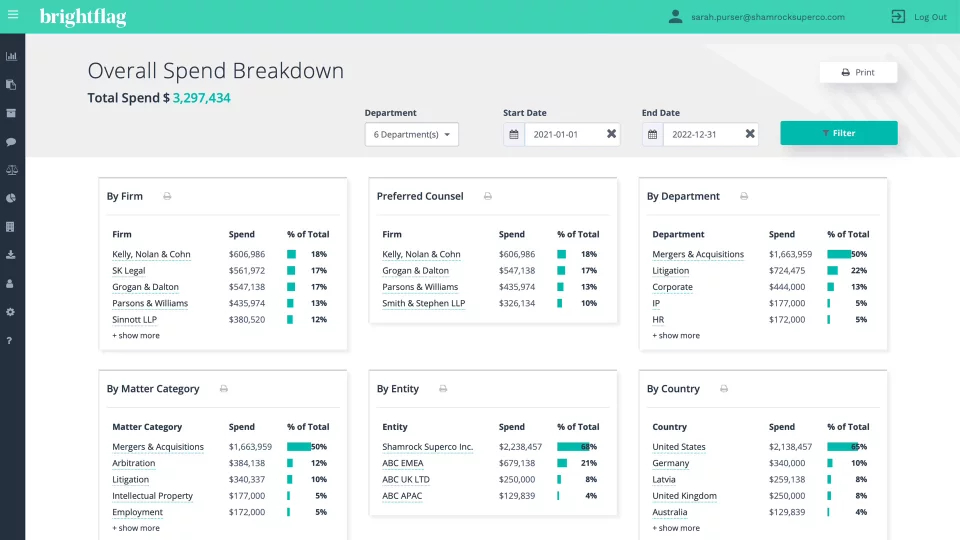960x540 pixels.
Task: Click the sarah.purser email address
Action: (x=768, y=17)
